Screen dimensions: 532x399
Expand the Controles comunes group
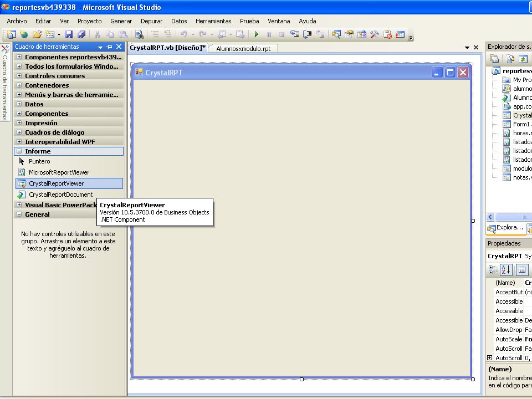(x=19, y=76)
